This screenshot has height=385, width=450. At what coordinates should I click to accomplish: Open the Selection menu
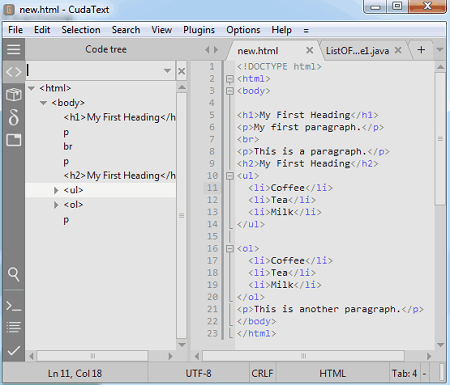pos(81,30)
